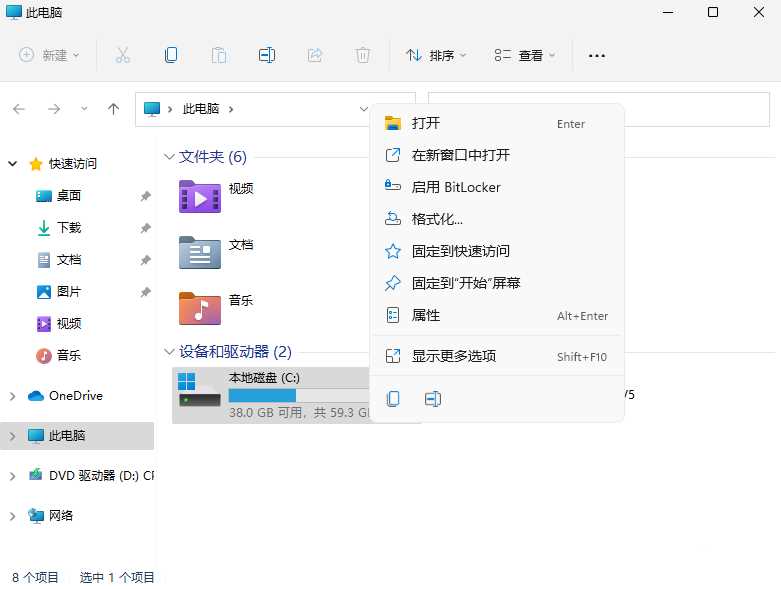Select the 文档 folder icon in main pane
781x589 pixels.
200,252
